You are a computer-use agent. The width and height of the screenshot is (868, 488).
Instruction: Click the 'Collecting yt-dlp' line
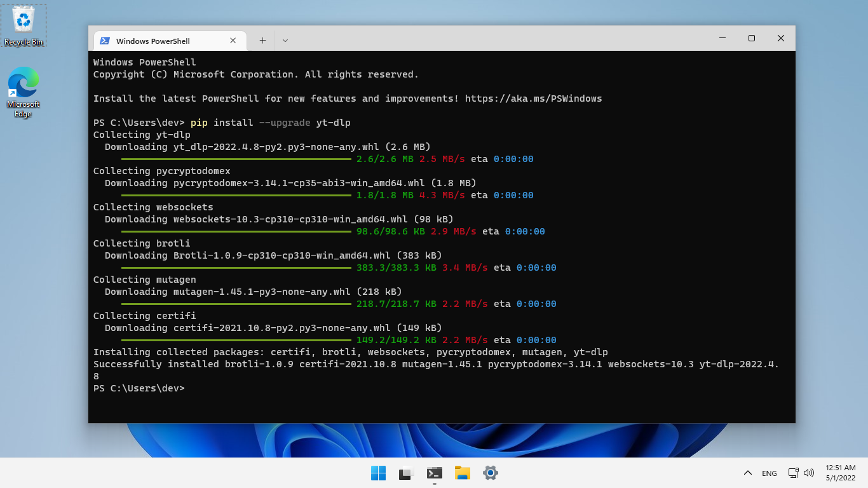point(142,135)
